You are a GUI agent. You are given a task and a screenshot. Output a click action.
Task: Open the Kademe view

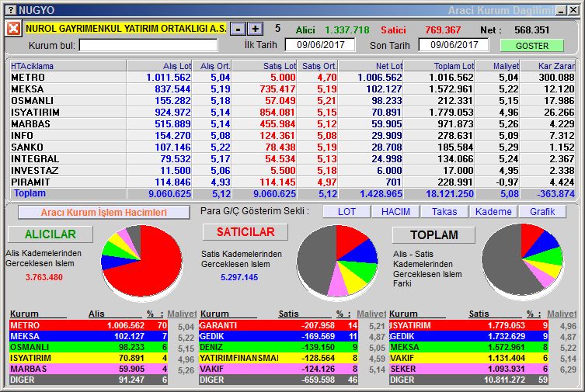tap(493, 212)
